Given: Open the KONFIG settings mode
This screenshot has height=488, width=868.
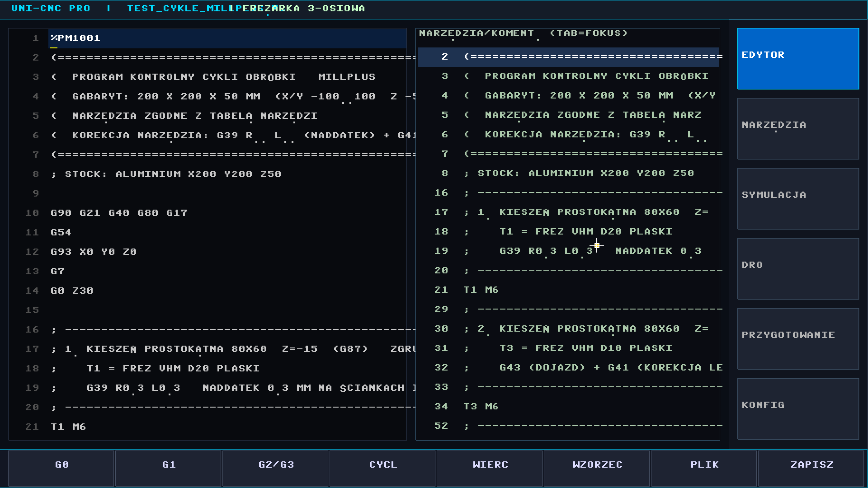Looking at the screenshot, I should [x=798, y=409].
